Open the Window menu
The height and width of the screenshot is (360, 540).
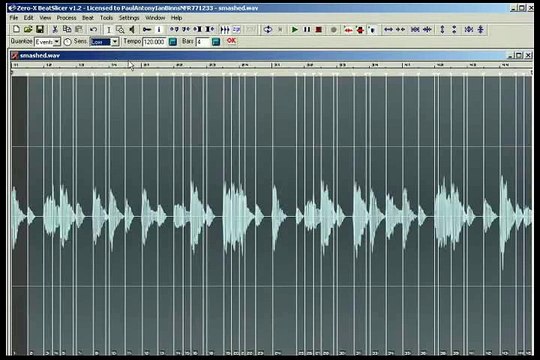[155, 18]
